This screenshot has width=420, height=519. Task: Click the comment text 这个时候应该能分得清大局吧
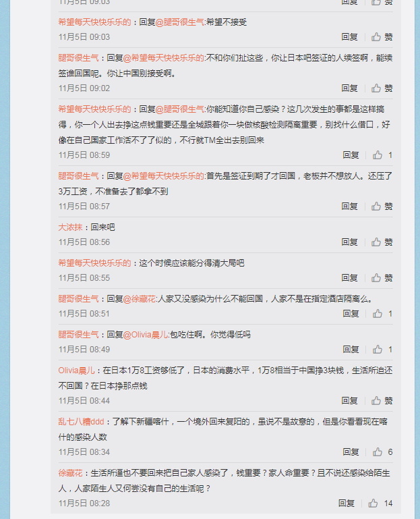192,263
